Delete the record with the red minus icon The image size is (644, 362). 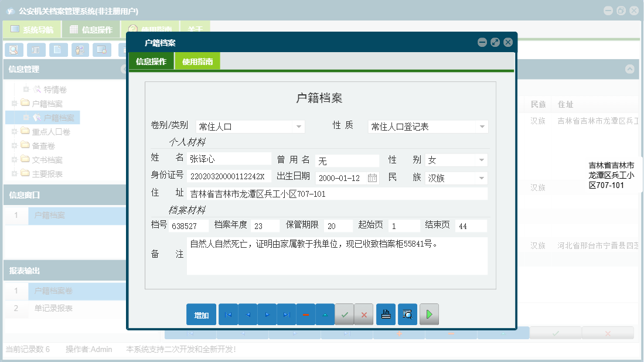click(306, 314)
